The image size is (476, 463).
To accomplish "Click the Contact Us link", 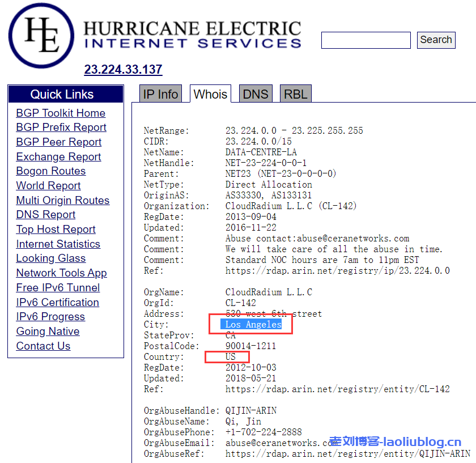I will tap(43, 346).
